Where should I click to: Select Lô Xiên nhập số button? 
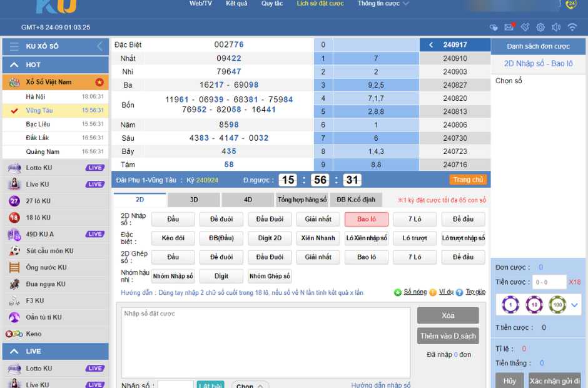pyautogui.click(x=367, y=238)
